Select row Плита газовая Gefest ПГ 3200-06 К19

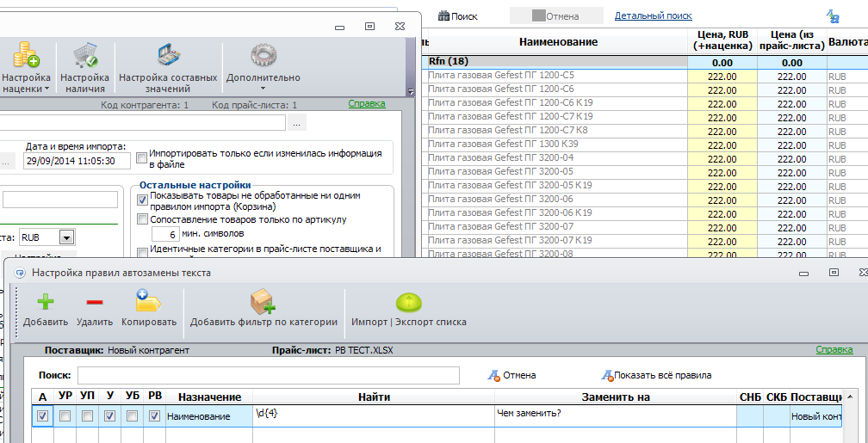(x=558, y=213)
